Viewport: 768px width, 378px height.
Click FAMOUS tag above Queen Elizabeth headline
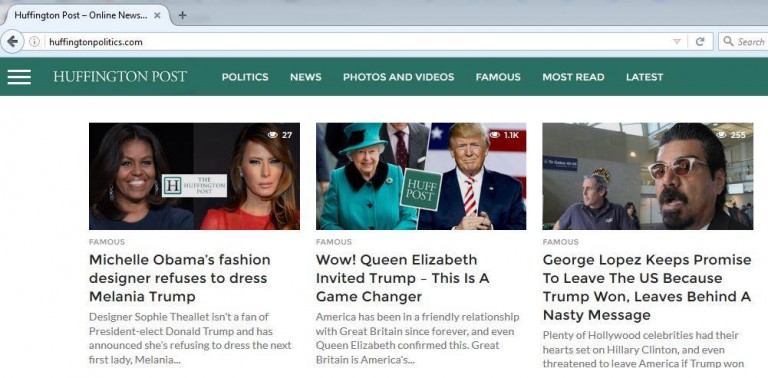[334, 242]
